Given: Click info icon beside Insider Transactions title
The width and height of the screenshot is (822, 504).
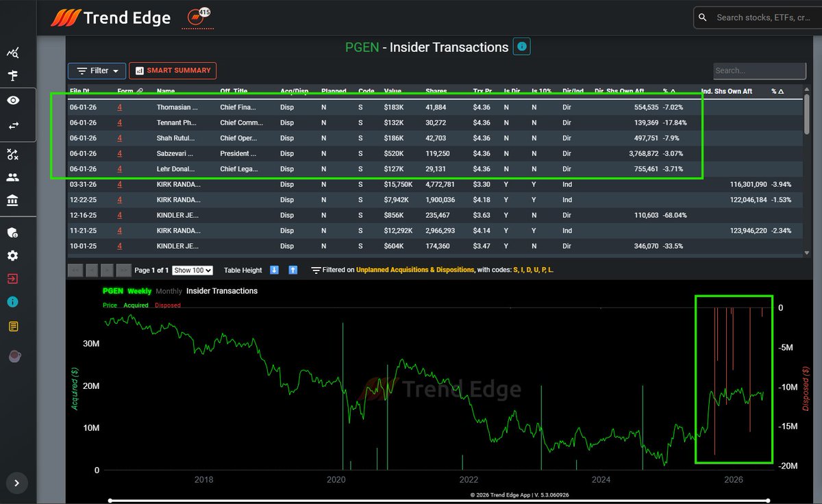Looking at the screenshot, I should pyautogui.click(x=522, y=47).
